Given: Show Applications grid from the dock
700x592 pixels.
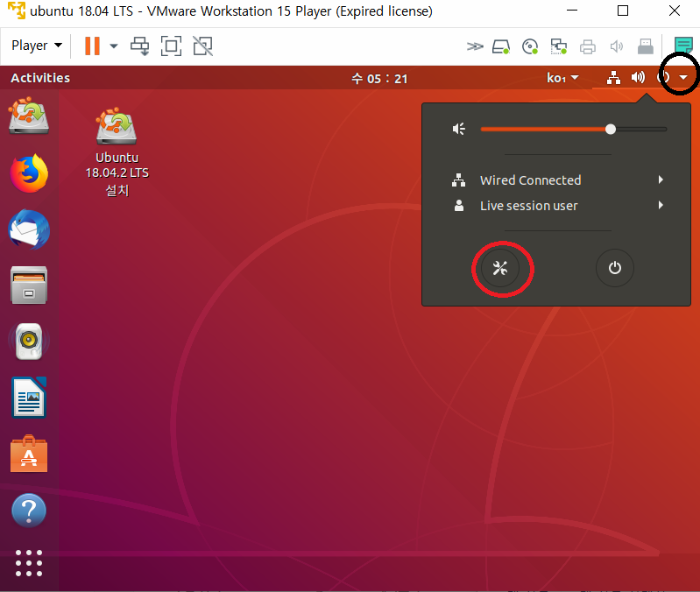Looking at the screenshot, I should pyautogui.click(x=29, y=563).
